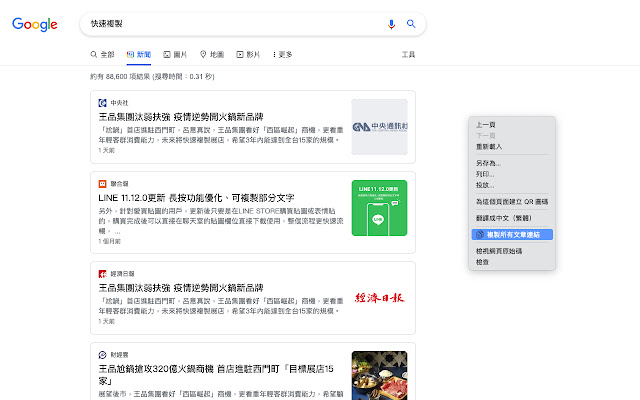Click the 中央社 source favicon

click(x=102, y=103)
